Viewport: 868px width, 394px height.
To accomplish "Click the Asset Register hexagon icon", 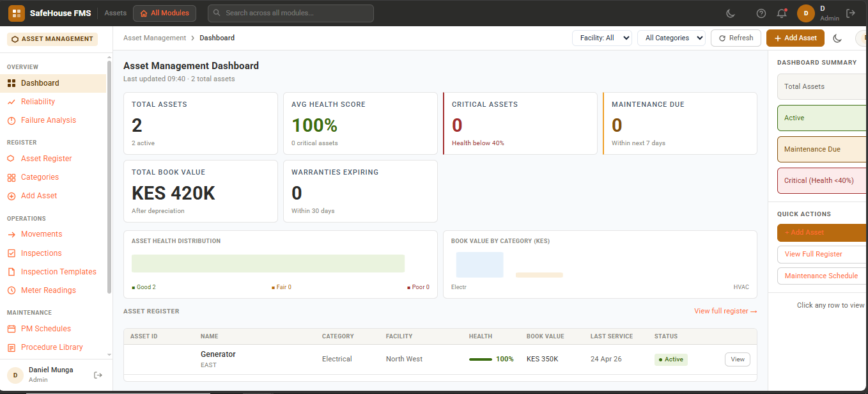I will [x=12, y=159].
